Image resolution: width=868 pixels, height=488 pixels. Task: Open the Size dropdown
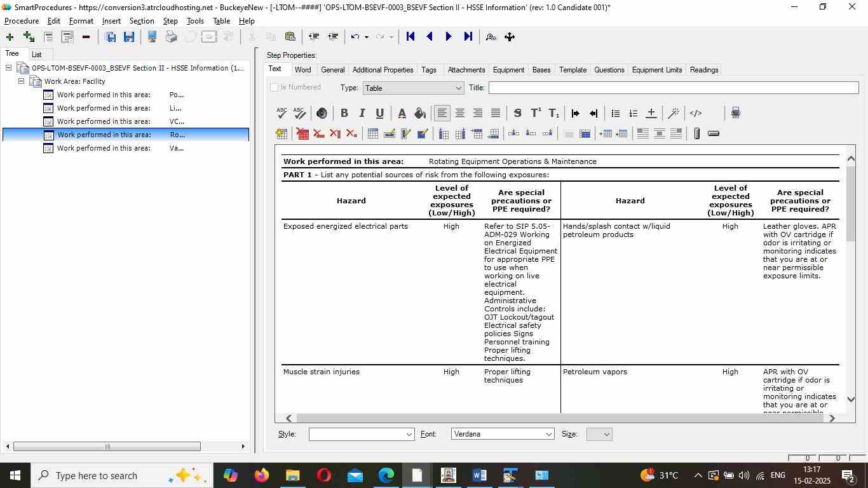[x=599, y=434]
